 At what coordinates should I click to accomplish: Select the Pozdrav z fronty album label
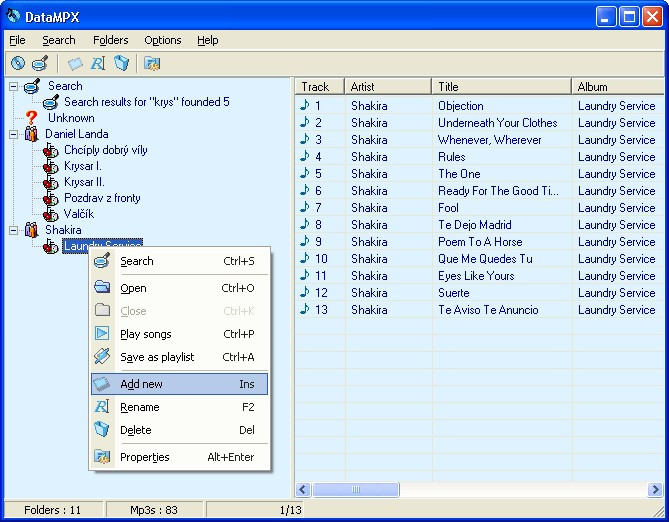click(x=102, y=198)
